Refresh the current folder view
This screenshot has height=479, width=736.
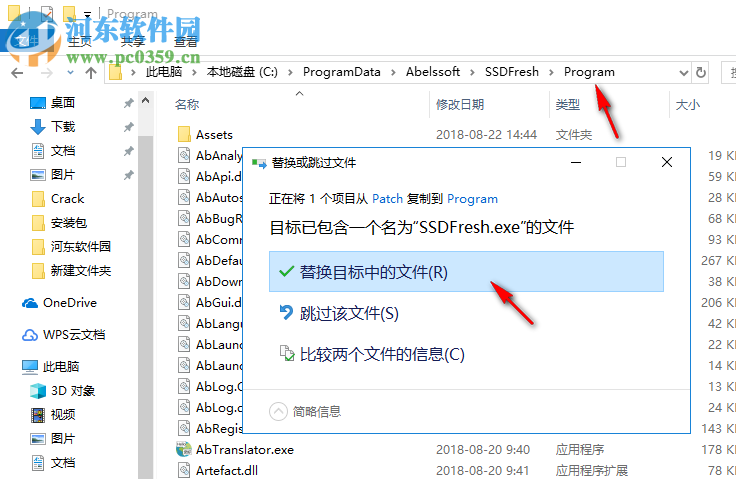pos(701,72)
